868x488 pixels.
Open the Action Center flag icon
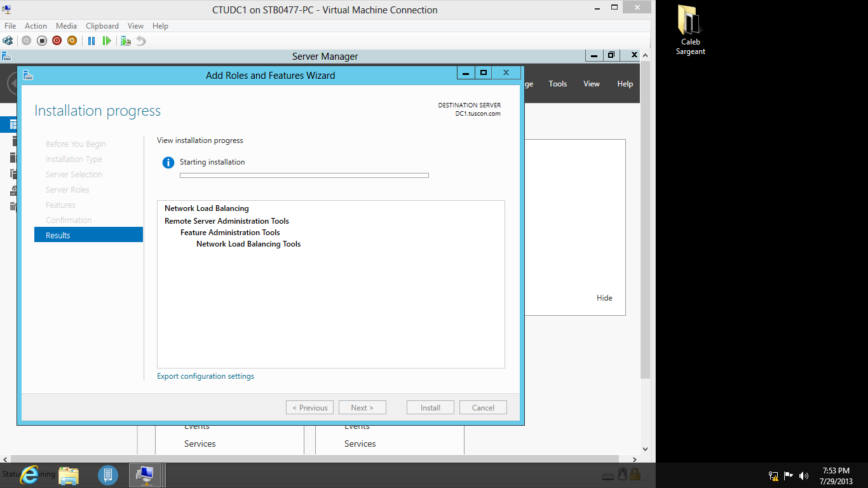789,475
